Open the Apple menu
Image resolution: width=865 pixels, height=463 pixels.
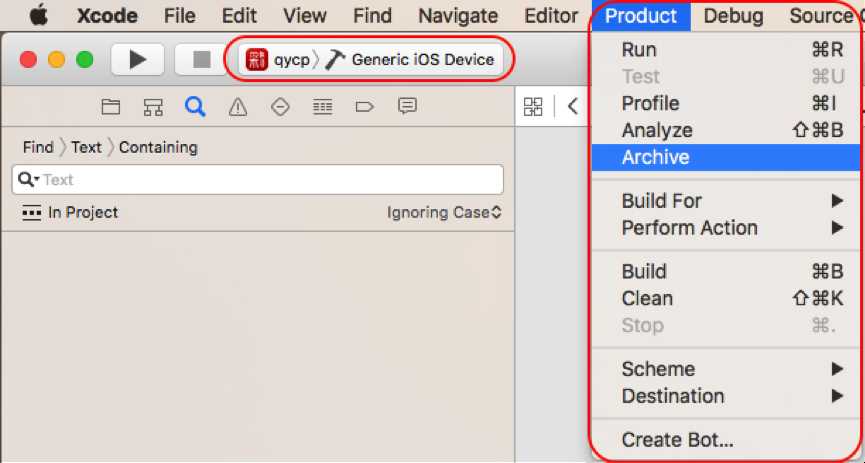click(39, 15)
